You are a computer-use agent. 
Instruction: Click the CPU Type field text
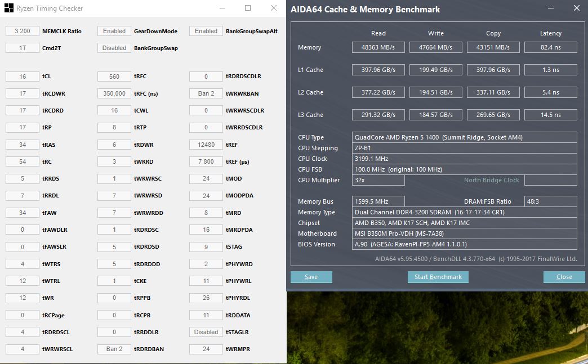pyautogui.click(x=464, y=137)
